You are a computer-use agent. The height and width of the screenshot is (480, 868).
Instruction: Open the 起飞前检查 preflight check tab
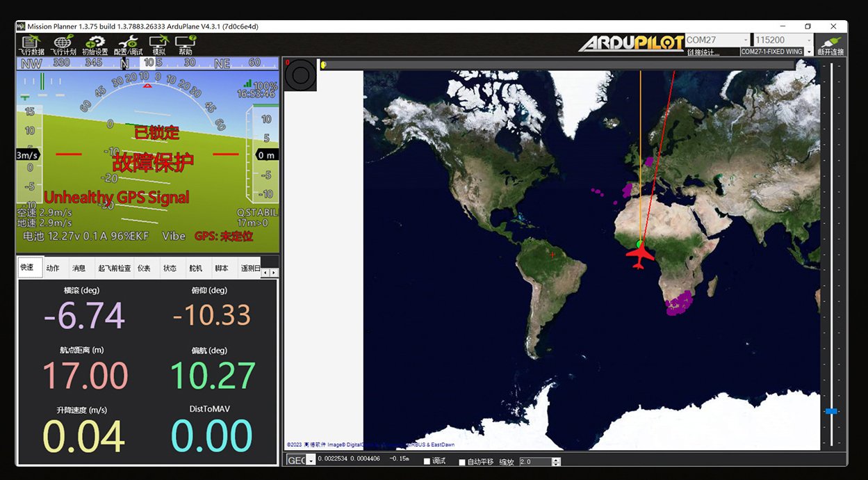tap(115, 268)
